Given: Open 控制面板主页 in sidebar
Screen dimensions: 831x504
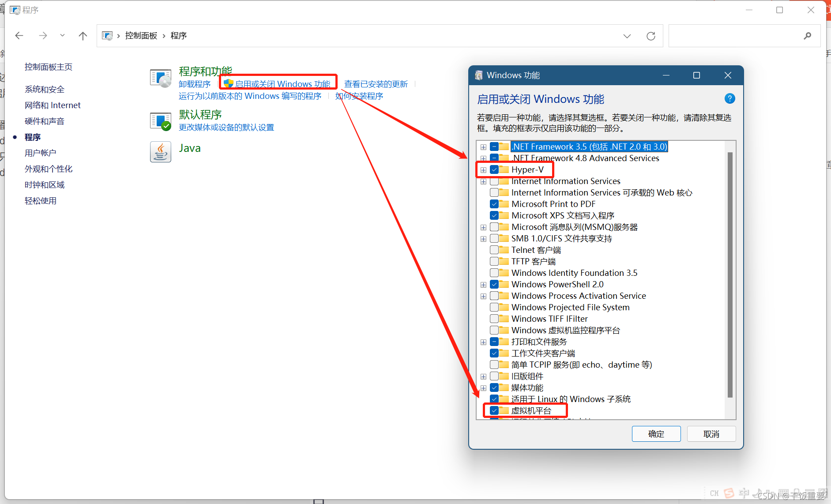Looking at the screenshot, I should tap(49, 67).
